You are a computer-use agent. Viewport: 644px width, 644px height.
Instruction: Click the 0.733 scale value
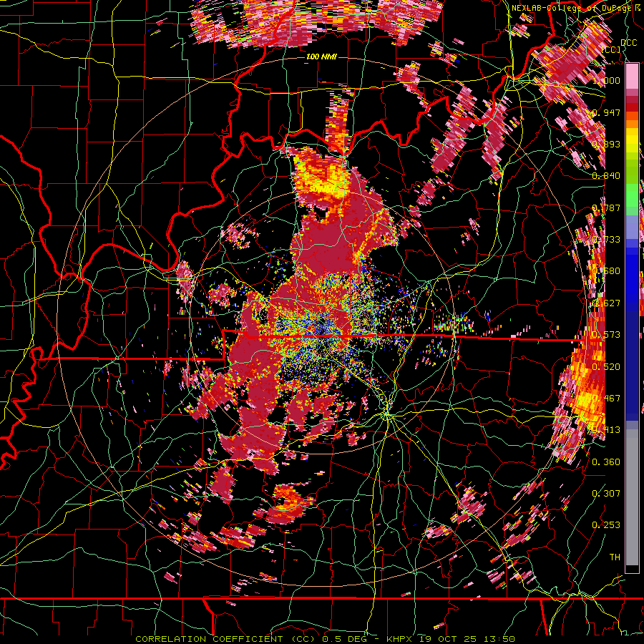click(606, 240)
